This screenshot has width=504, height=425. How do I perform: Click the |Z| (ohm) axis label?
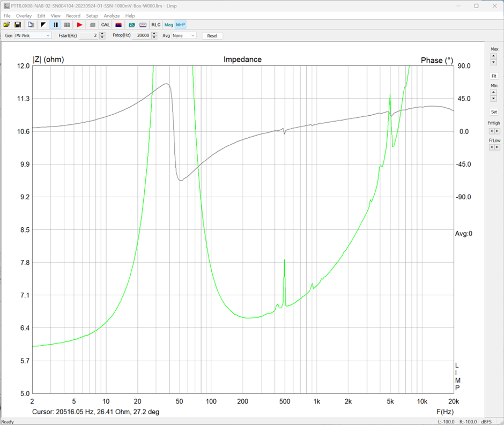tap(48, 59)
